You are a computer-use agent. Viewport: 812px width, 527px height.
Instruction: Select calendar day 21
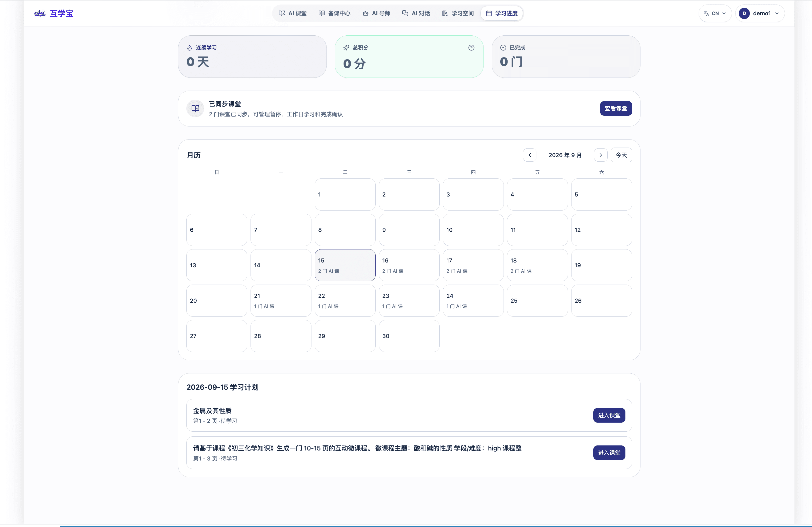pos(281,301)
